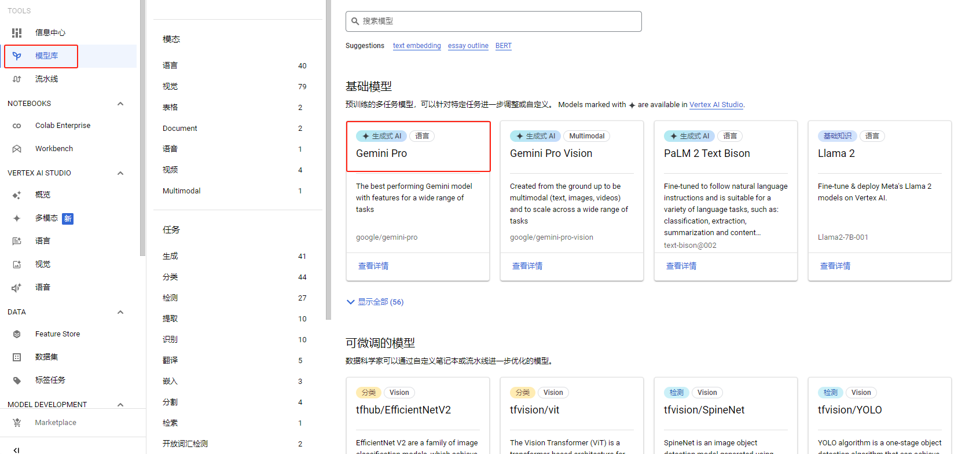Click the 语音 speaker icon in sidebar
The image size is (980, 454).
click(x=17, y=288)
